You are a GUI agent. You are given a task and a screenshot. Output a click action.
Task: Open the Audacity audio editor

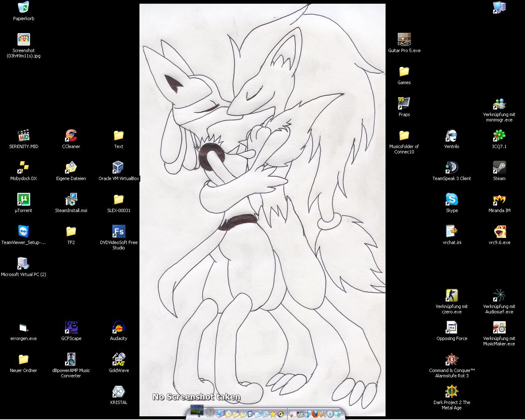point(119,327)
